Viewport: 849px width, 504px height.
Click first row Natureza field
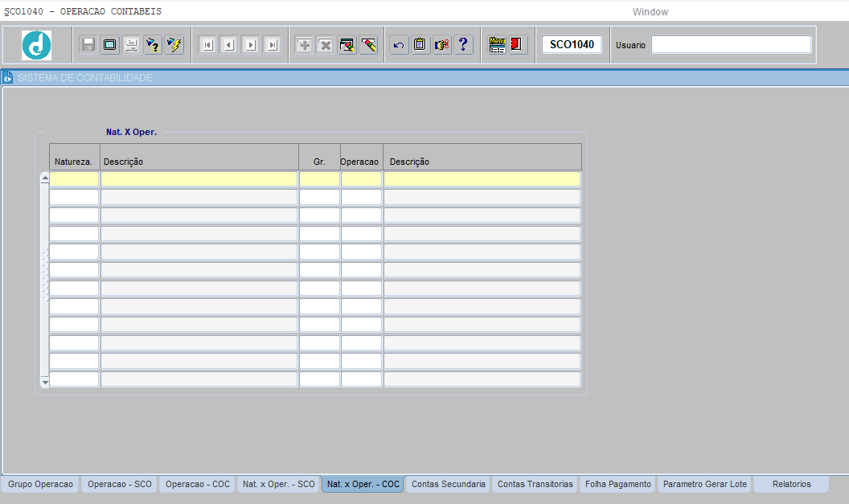[74, 179]
